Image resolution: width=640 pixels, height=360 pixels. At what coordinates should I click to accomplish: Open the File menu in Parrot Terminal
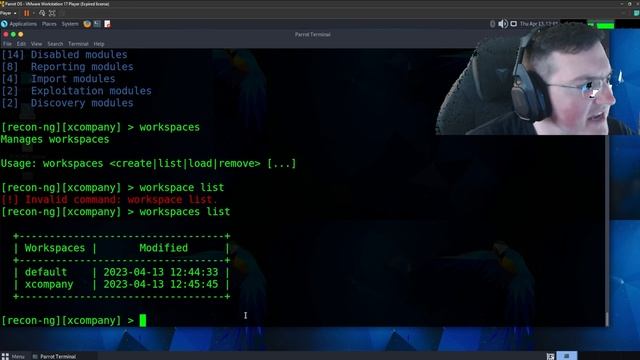click(7, 44)
